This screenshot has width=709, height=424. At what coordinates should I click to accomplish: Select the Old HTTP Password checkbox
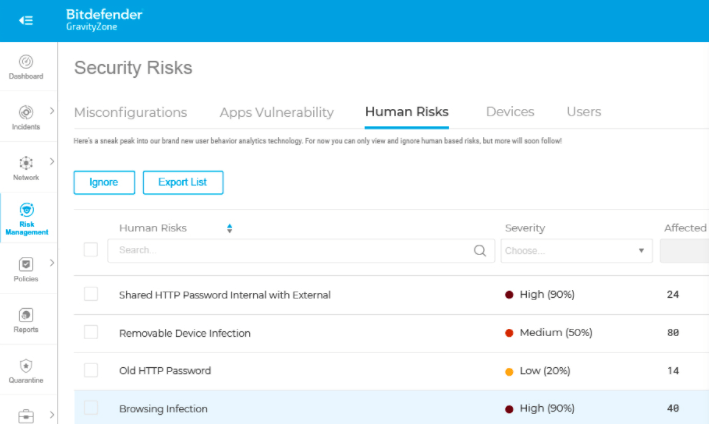(91, 370)
